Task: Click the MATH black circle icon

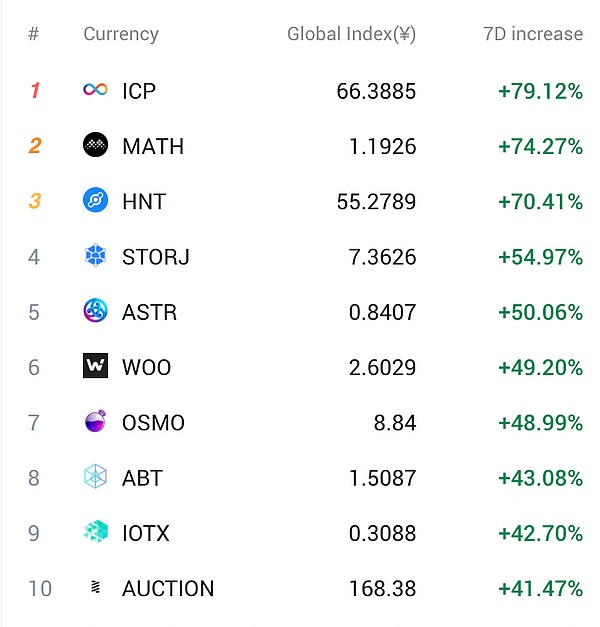Action: click(95, 146)
